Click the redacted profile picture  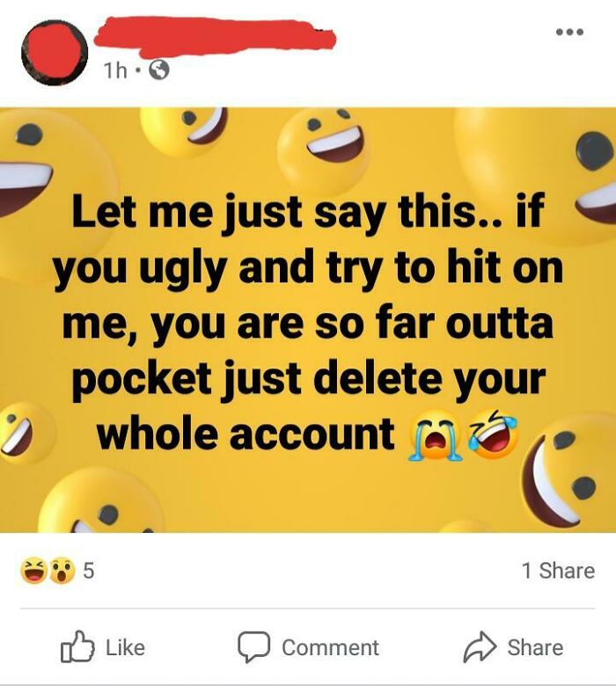click(55, 53)
